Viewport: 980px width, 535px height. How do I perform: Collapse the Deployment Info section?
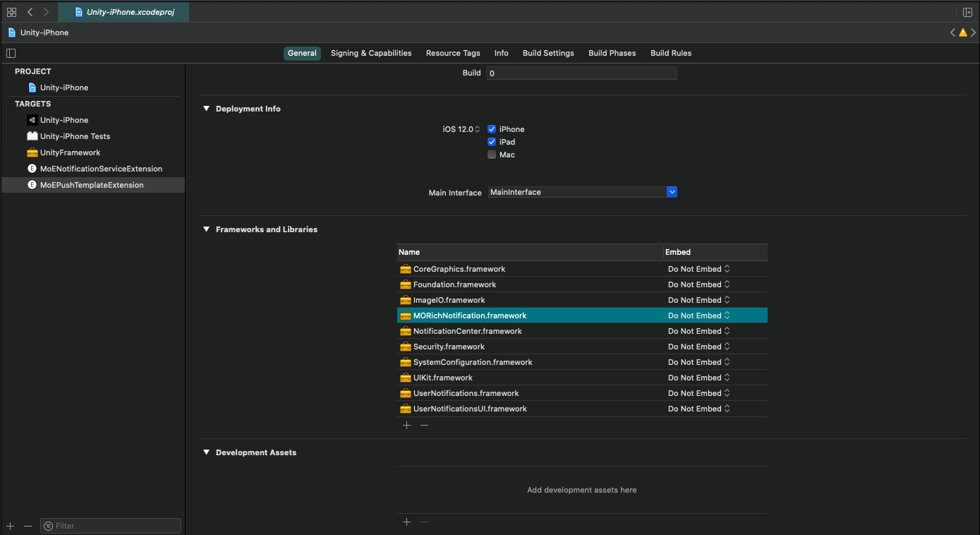click(207, 109)
